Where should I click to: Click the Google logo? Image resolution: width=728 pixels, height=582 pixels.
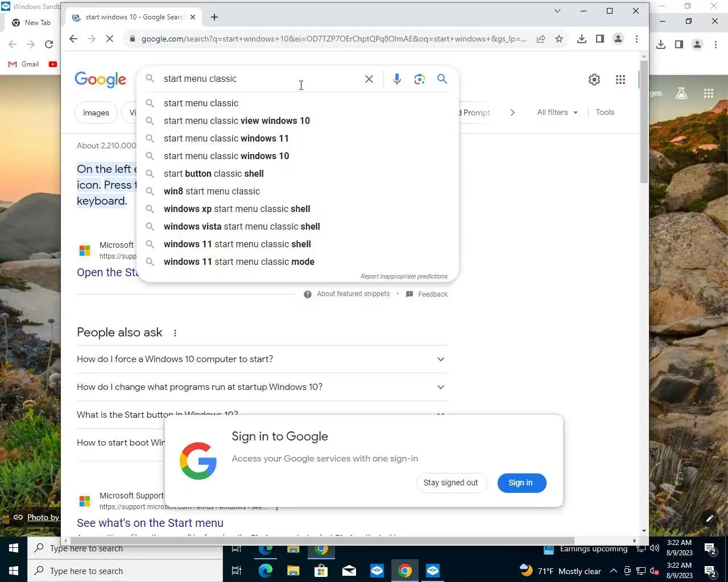[x=101, y=80]
